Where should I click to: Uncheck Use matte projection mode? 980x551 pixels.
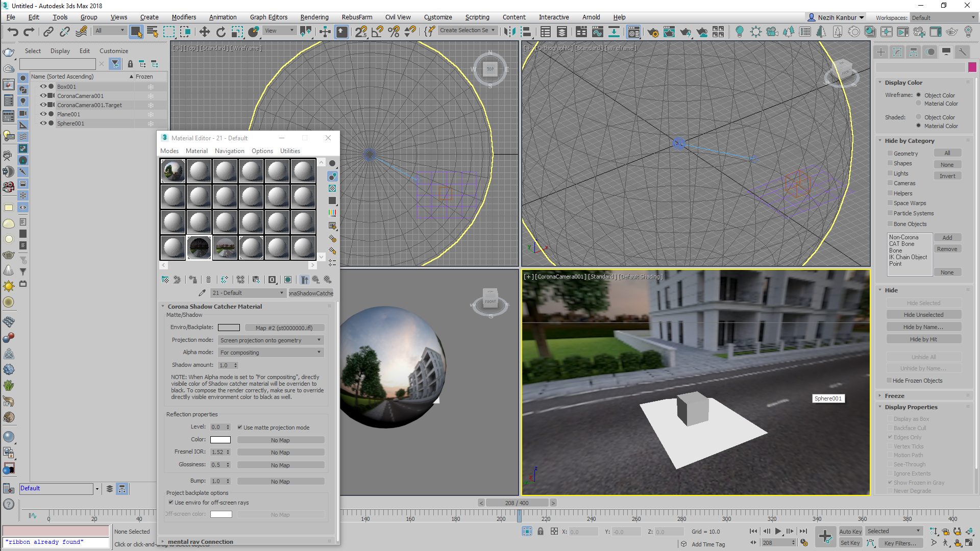tap(239, 428)
